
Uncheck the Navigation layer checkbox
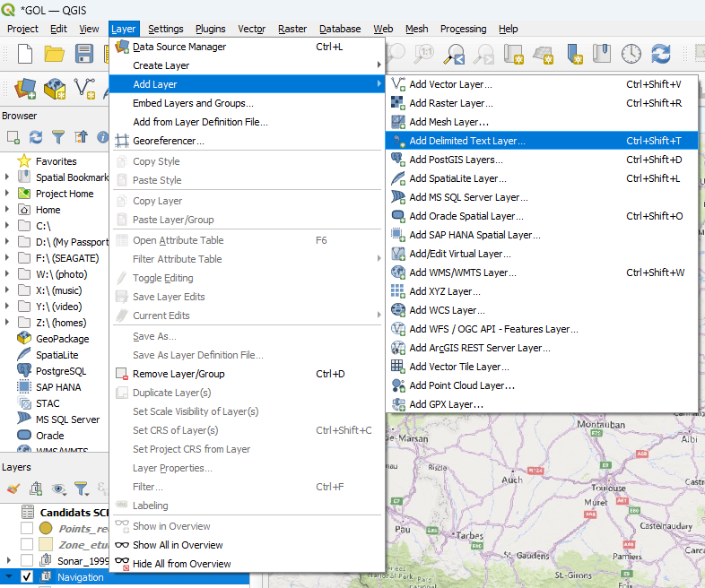point(27,577)
